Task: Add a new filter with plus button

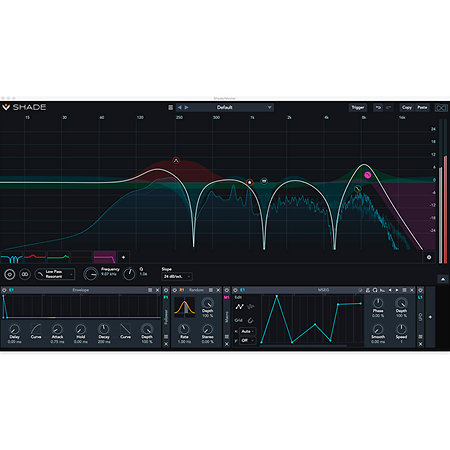Action: pyautogui.click(x=123, y=257)
